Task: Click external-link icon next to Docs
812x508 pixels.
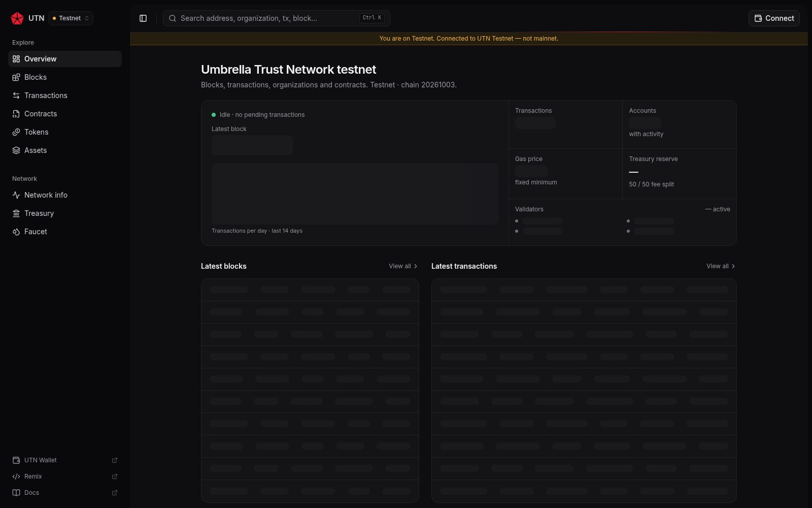Action: (x=115, y=493)
